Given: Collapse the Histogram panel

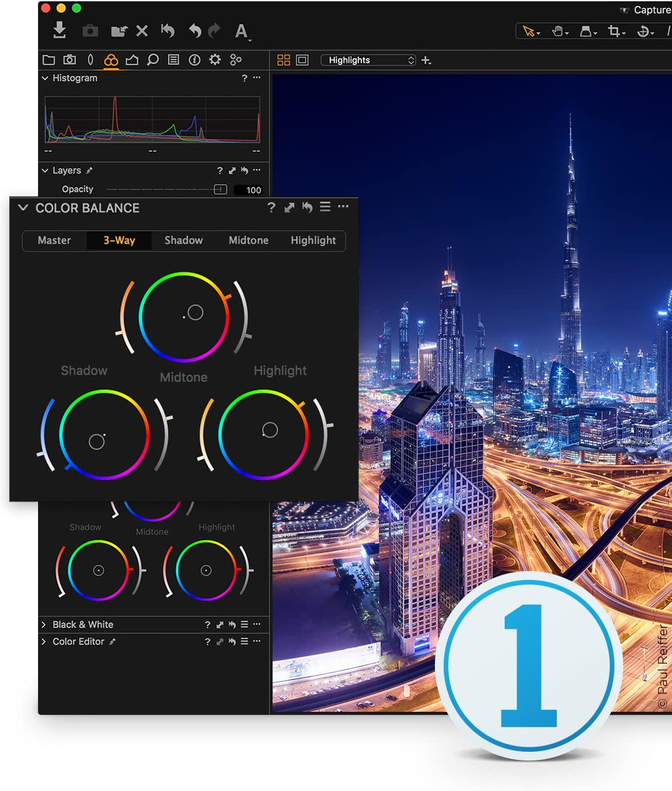Looking at the screenshot, I should 45,78.
